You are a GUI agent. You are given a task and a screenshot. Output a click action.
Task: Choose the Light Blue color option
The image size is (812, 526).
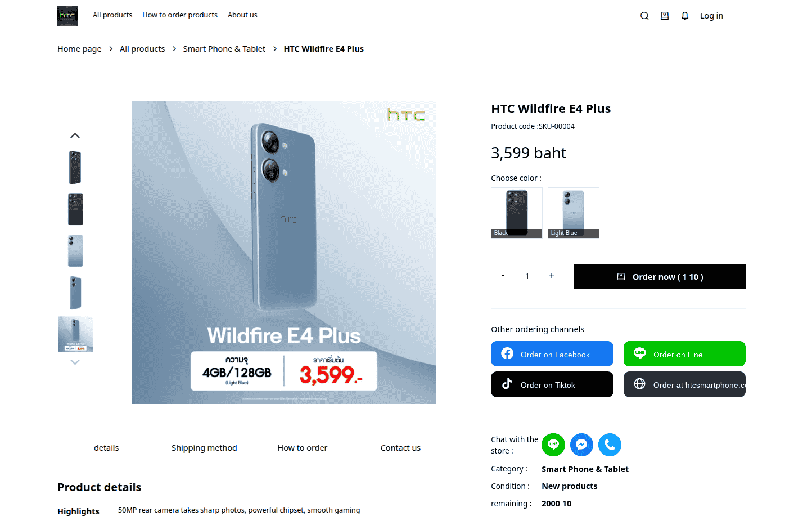[573, 212]
